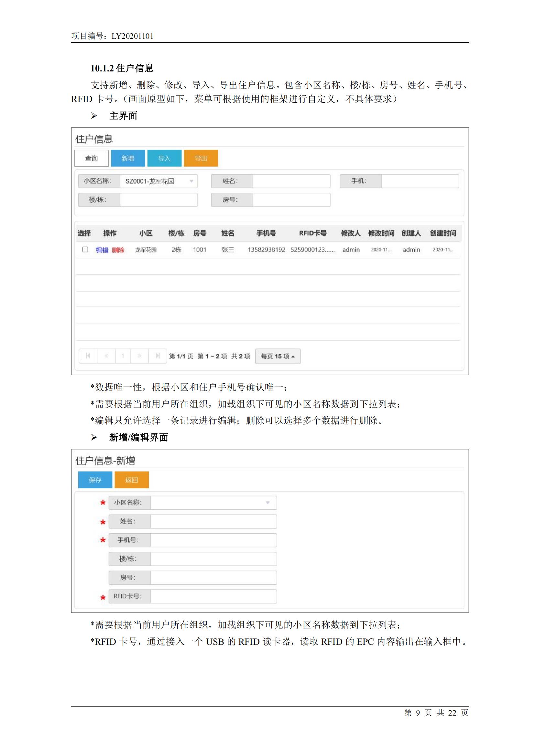Image resolution: width=535 pixels, height=756 pixels.
Task: Click the orange 导出 export button
Action: (201, 158)
